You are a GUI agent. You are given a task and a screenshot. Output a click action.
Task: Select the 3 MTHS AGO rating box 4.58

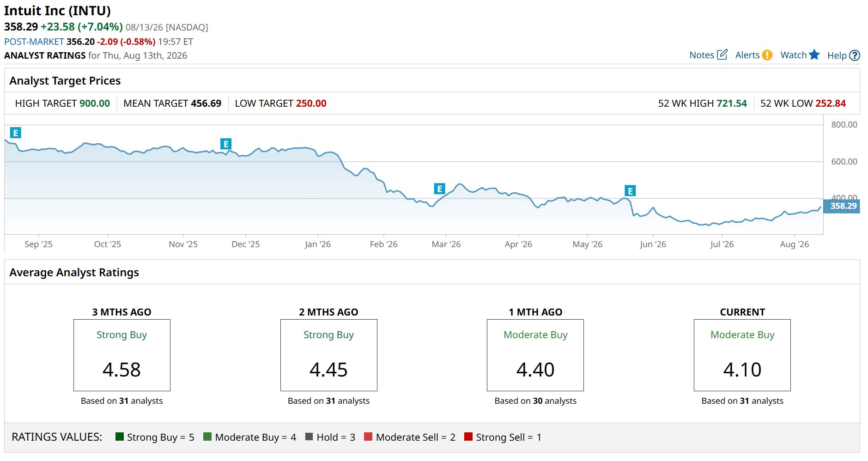[x=122, y=355]
